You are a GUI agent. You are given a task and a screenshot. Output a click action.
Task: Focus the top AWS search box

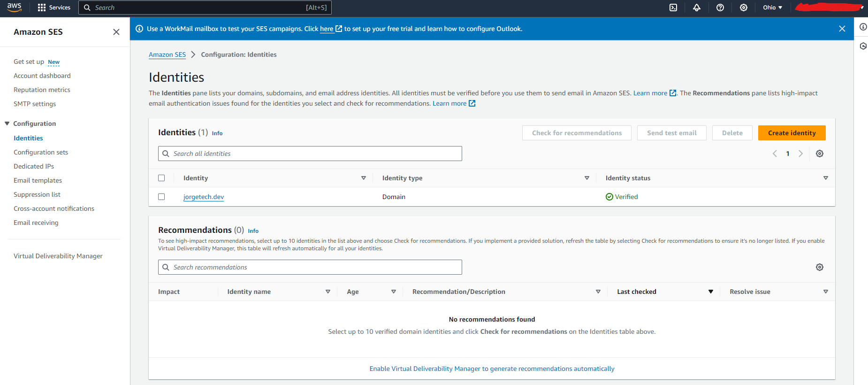tap(205, 8)
